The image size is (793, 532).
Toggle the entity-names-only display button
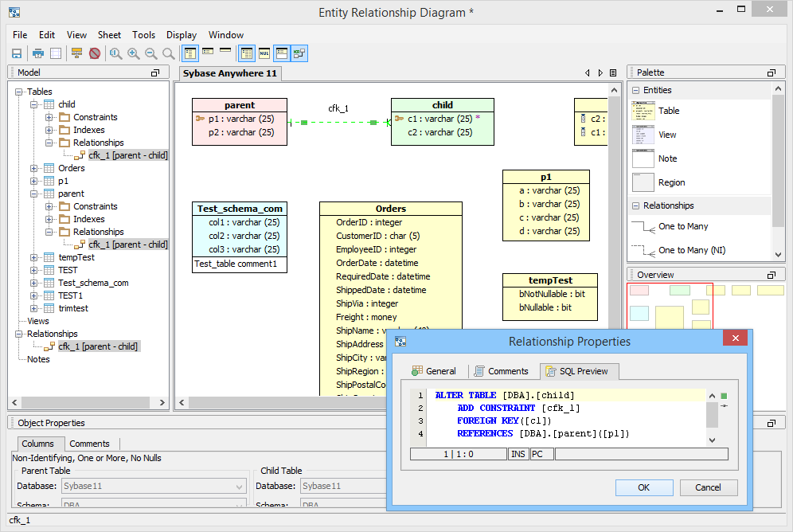coord(225,50)
